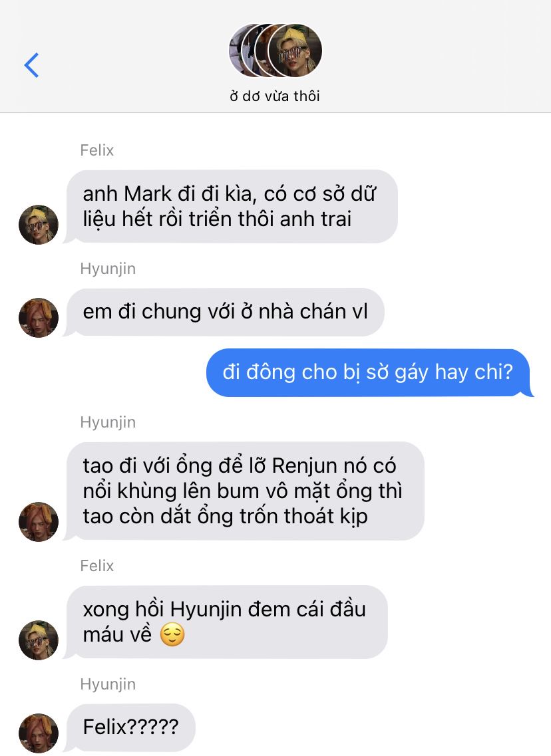Screen dimensions: 551x756
Task: Select the "anh Mark đi đi kìa" message bubble
Action: tap(232, 206)
